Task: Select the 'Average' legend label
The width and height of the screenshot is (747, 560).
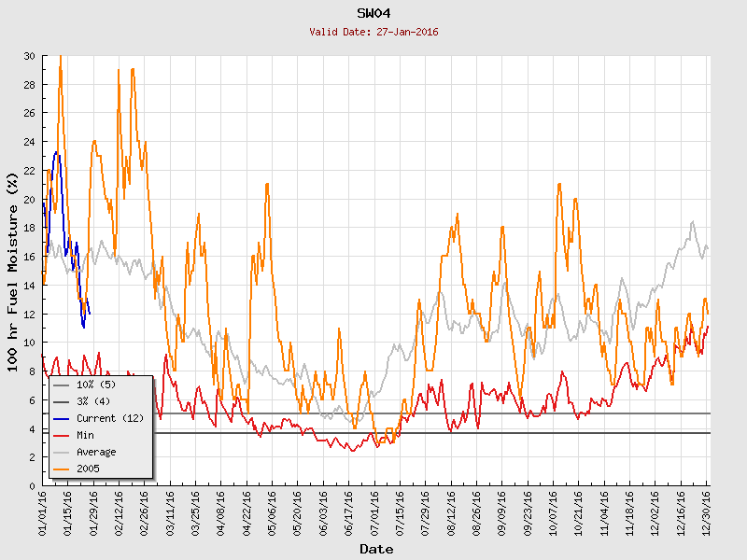Action: [97, 452]
